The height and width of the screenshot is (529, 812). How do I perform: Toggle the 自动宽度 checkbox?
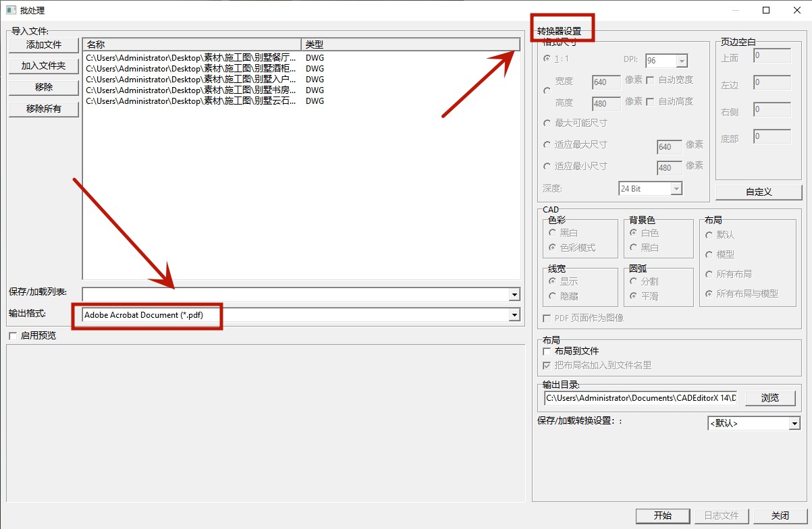pyautogui.click(x=650, y=80)
